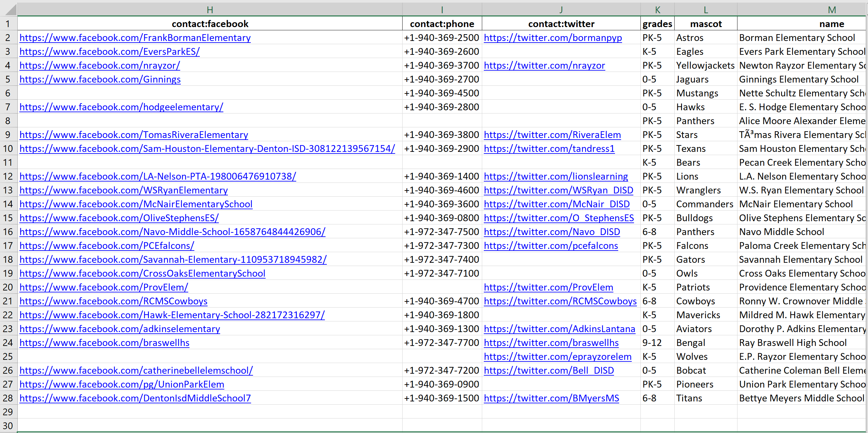Select column J header
This screenshot has width=868, height=433.
(x=561, y=10)
